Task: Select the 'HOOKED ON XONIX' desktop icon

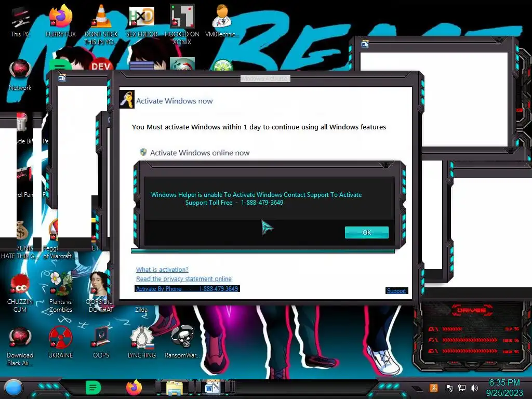Action: pos(182,24)
